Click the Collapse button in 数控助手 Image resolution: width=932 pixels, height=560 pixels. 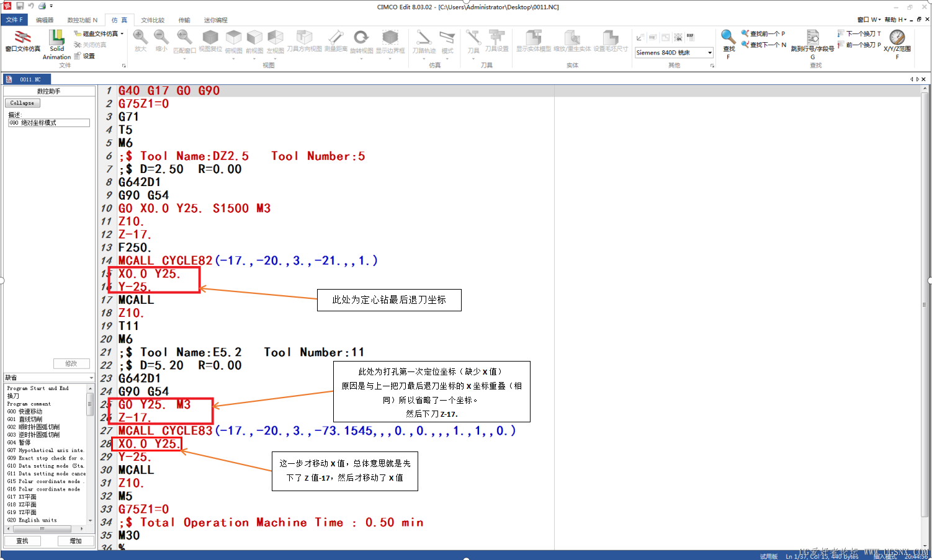[22, 103]
